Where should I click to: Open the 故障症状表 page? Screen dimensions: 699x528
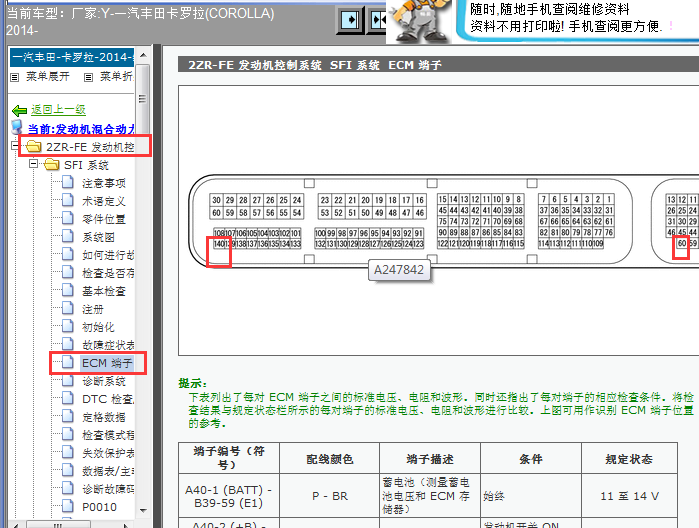point(108,345)
